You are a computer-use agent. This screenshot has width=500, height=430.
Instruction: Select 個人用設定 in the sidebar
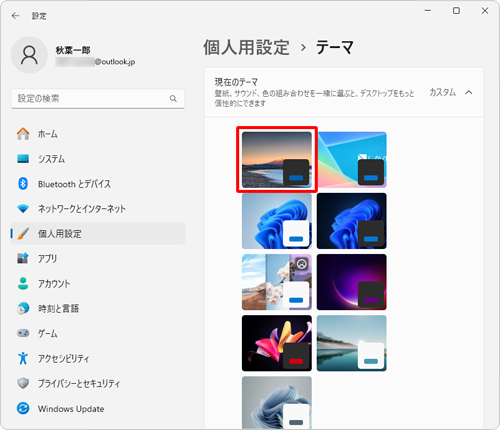click(x=98, y=234)
